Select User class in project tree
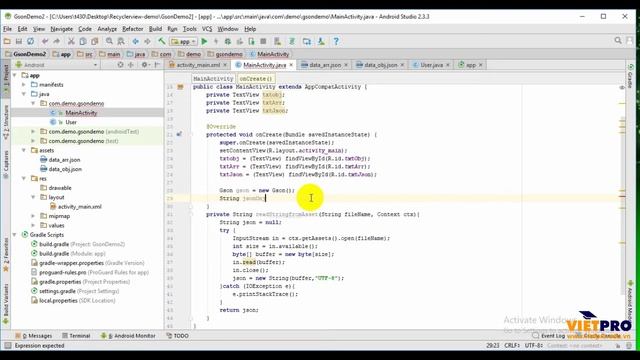The height and width of the screenshot is (360, 640). (71, 122)
